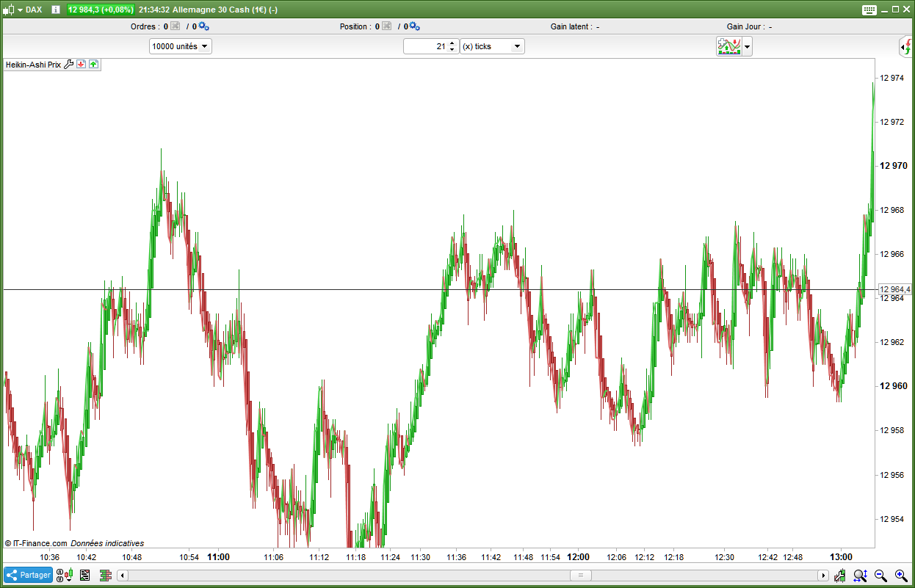This screenshot has width=915, height=588.
Task: Click the timeframe value field showing 21
Action: coord(425,46)
